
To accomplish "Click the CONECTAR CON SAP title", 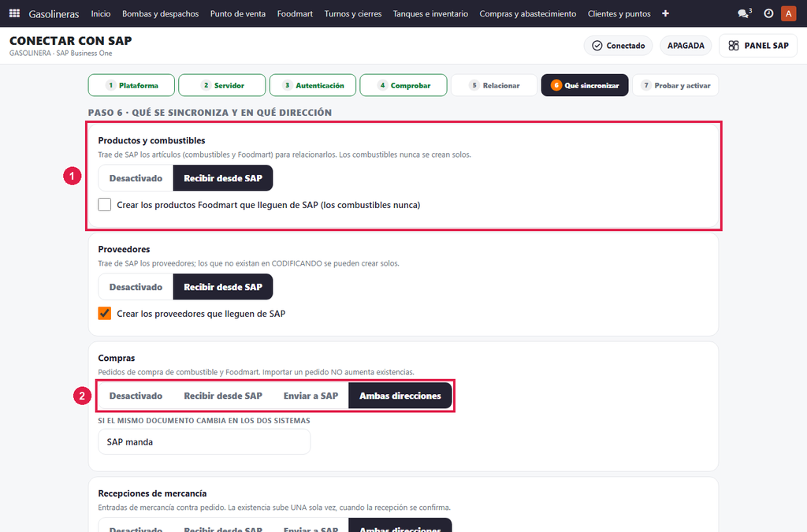I will coord(70,41).
